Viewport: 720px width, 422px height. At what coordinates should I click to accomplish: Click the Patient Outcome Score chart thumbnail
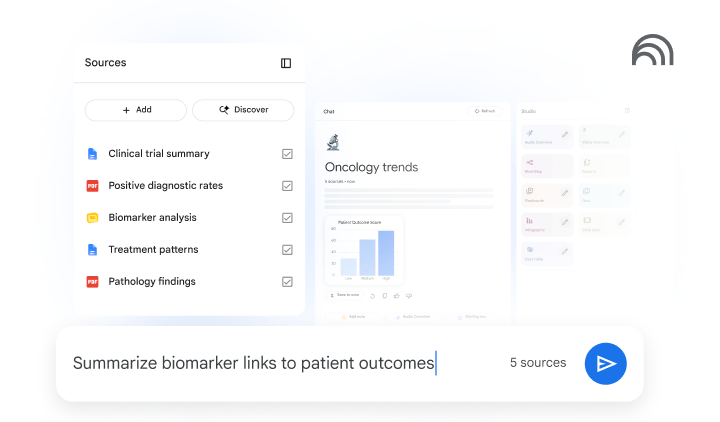[364, 250]
